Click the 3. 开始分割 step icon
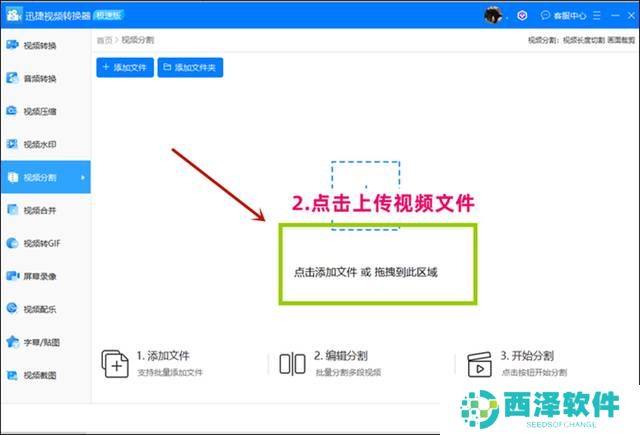The height and width of the screenshot is (435, 640). coord(480,364)
